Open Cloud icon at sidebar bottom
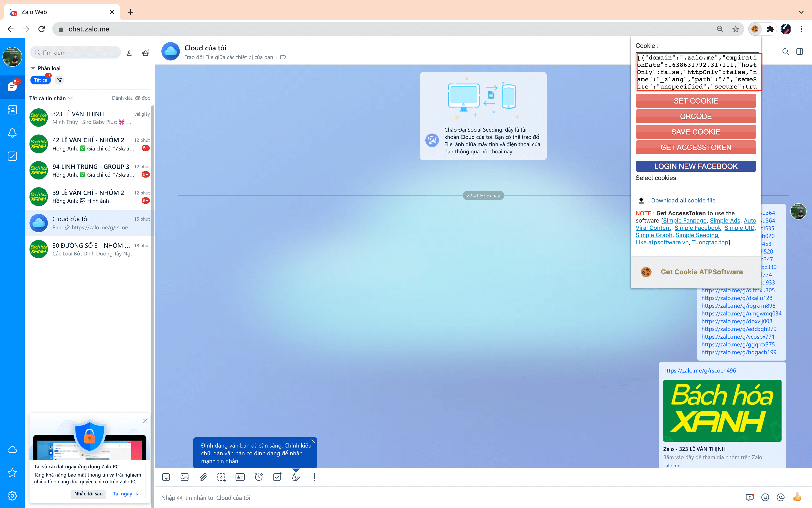Image resolution: width=812 pixels, height=508 pixels. click(12, 449)
